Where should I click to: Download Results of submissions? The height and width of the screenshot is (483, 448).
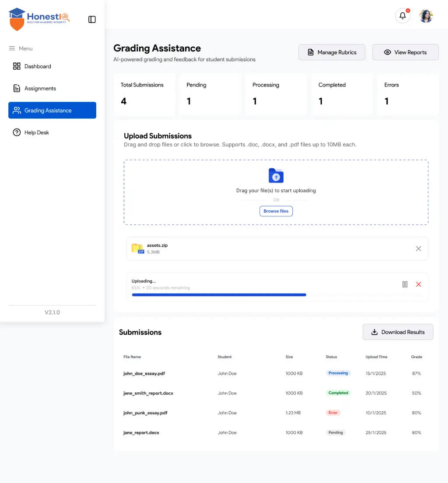[398, 332]
